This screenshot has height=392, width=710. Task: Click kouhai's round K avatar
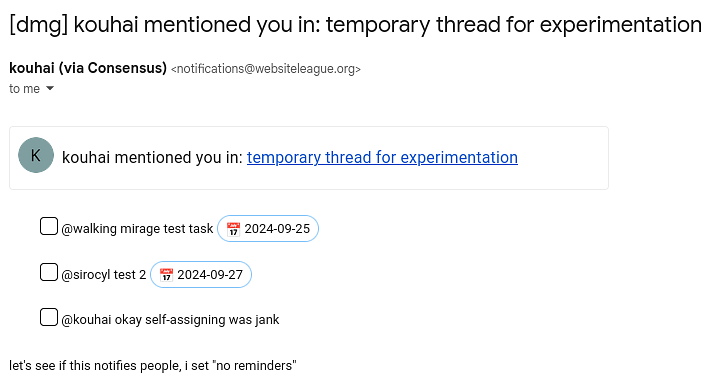coord(36,155)
